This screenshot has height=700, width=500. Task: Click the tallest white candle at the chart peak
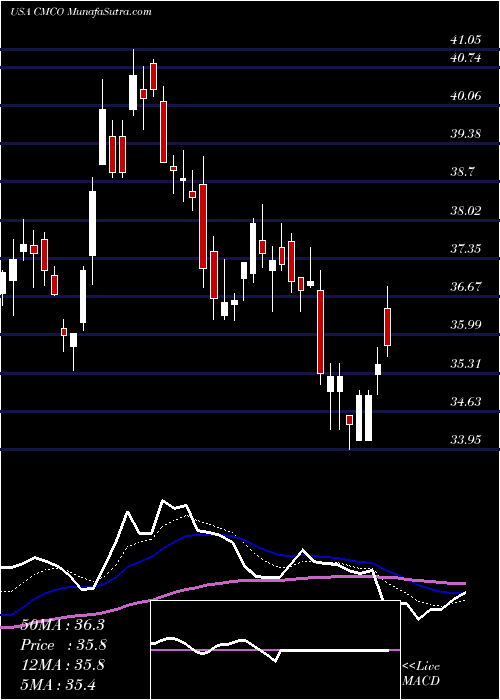[x=133, y=92]
